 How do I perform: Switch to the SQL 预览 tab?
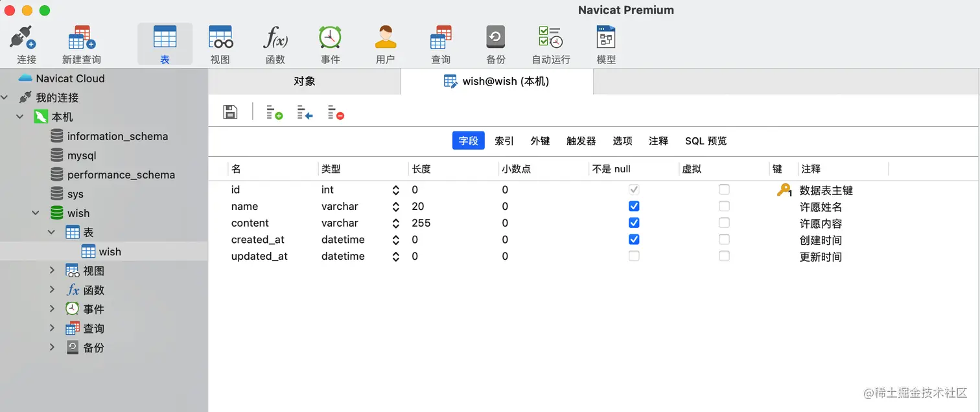[706, 141]
